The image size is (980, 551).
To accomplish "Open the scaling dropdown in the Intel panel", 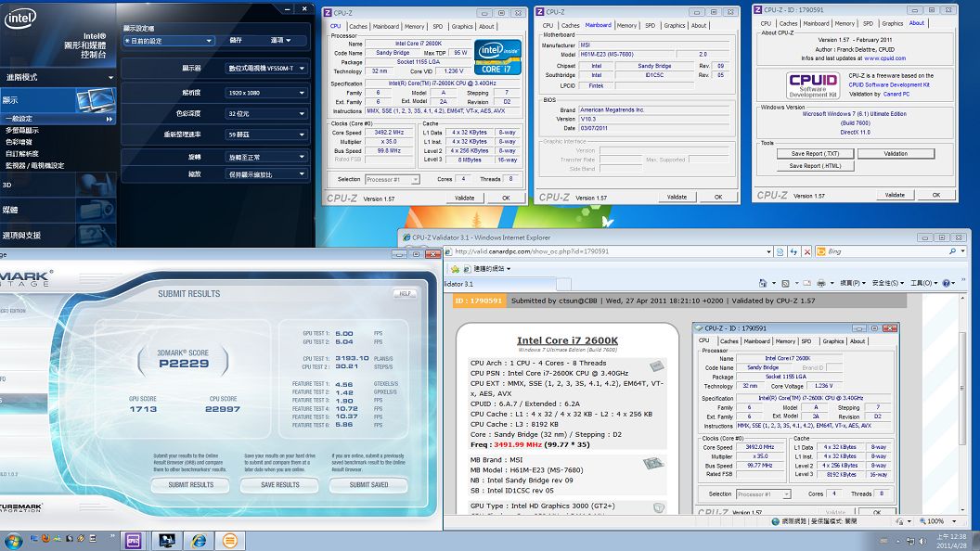I will point(266,174).
